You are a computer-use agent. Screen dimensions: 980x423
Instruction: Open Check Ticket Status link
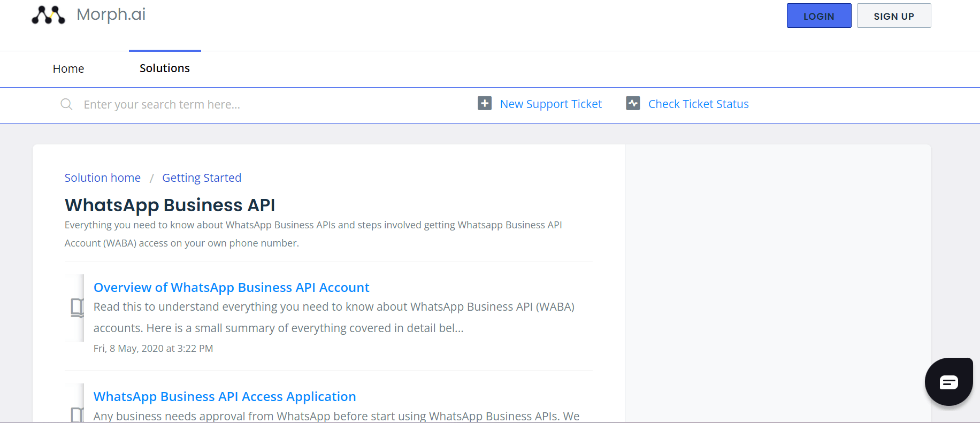coord(699,104)
